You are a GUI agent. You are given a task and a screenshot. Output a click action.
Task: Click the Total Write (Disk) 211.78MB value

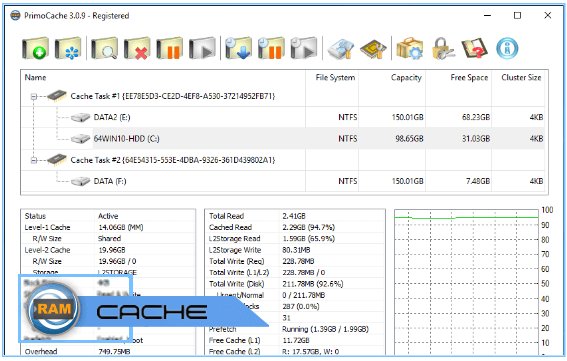tap(312, 284)
